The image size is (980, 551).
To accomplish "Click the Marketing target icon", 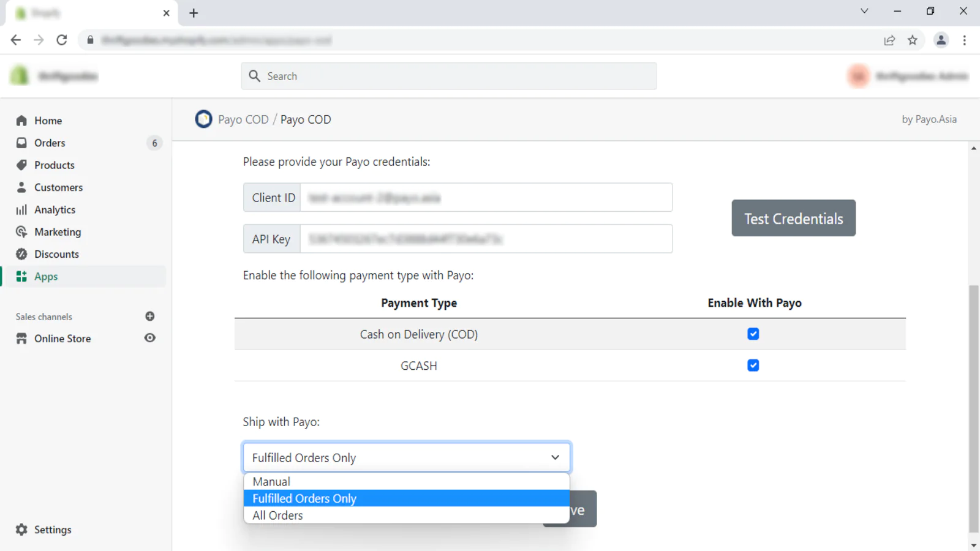I will (x=21, y=232).
